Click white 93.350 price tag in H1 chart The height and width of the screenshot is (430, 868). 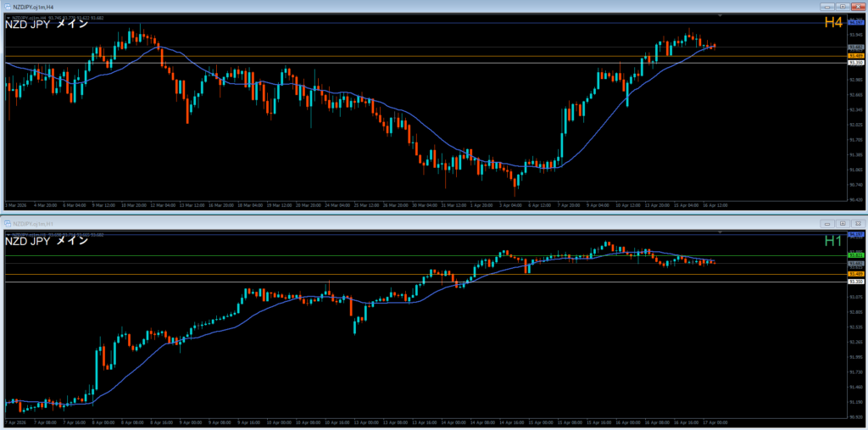(855, 282)
